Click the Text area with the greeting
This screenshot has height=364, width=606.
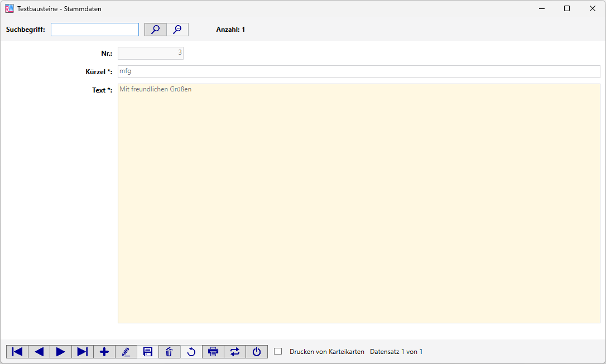click(x=358, y=203)
